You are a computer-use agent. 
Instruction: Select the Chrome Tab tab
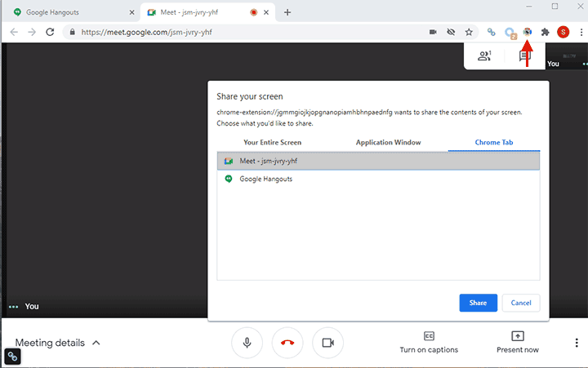point(494,143)
